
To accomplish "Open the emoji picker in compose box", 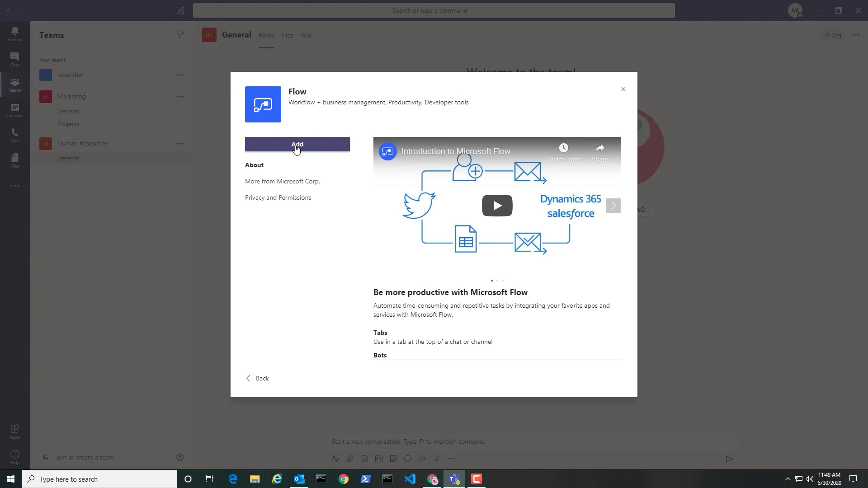I will click(x=364, y=459).
